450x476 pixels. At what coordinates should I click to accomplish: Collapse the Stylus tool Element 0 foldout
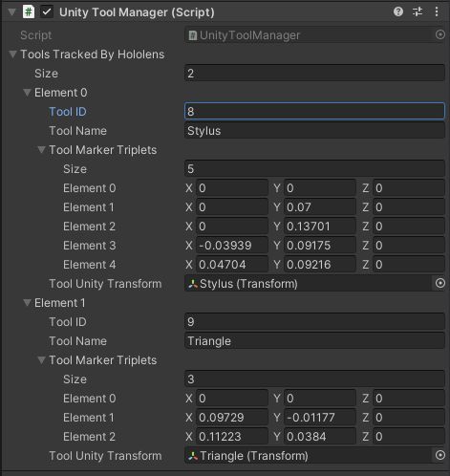tap(28, 93)
